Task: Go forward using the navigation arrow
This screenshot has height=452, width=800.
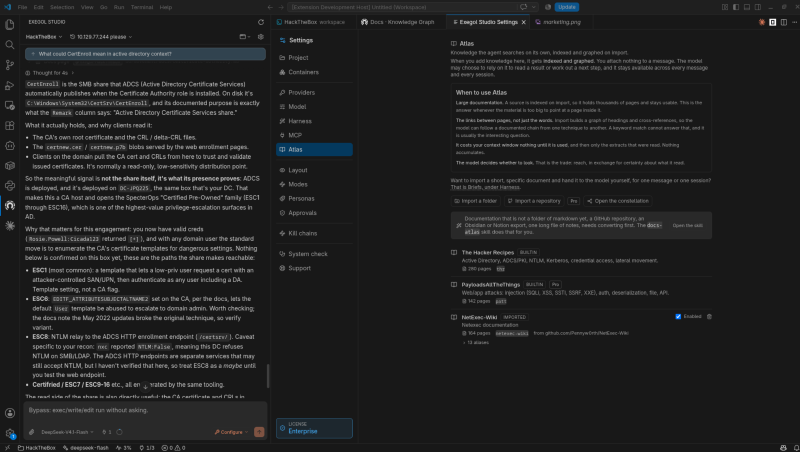Action: (281, 7)
